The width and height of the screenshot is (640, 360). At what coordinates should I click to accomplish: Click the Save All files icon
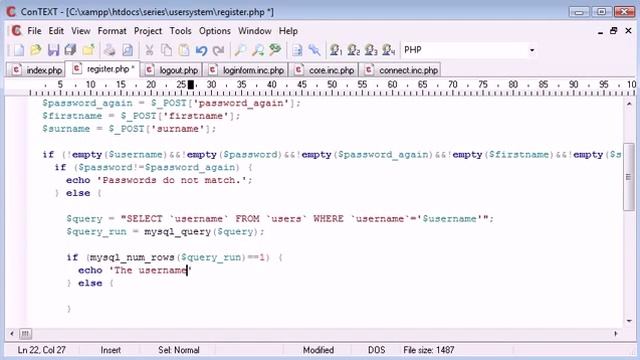[x=71, y=50]
